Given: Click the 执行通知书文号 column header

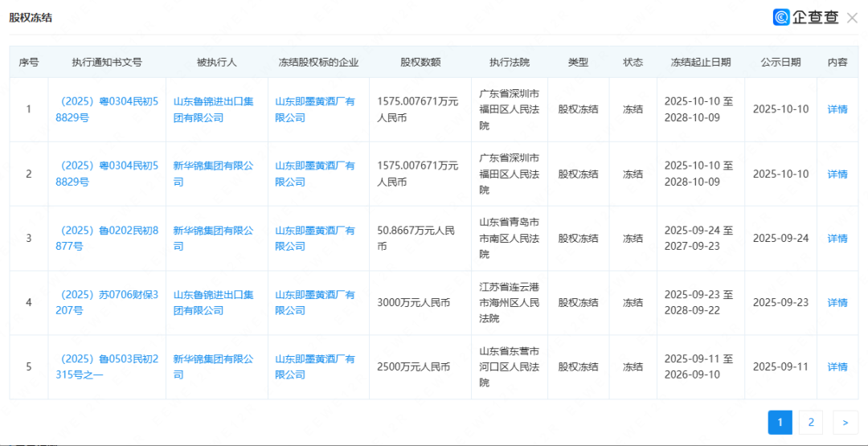Looking at the screenshot, I should pyautogui.click(x=107, y=62).
